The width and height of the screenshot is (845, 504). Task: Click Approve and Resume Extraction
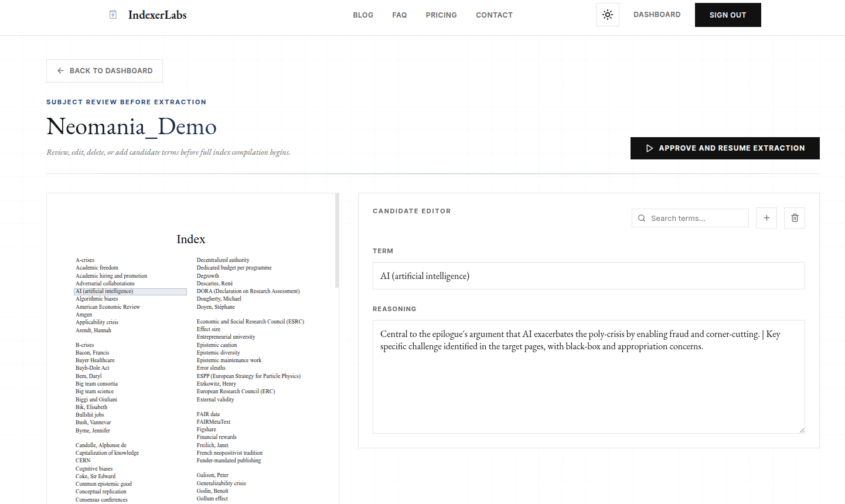pyautogui.click(x=725, y=148)
